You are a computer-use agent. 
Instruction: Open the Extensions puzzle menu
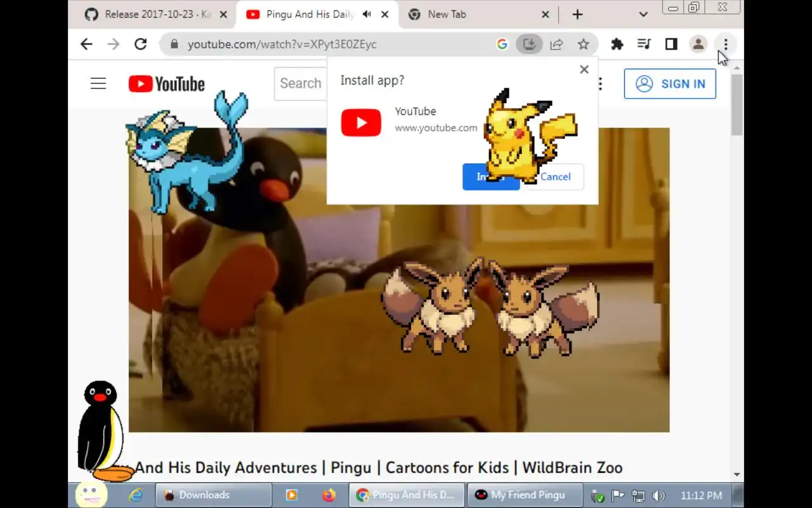click(617, 44)
